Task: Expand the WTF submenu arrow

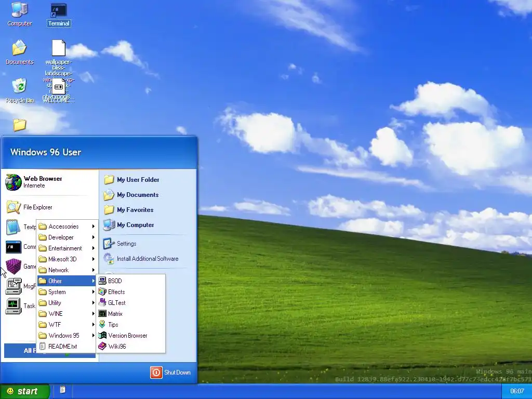Action: coord(94,324)
